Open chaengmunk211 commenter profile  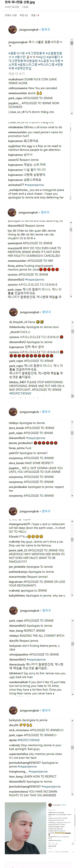[x=19, y=524]
